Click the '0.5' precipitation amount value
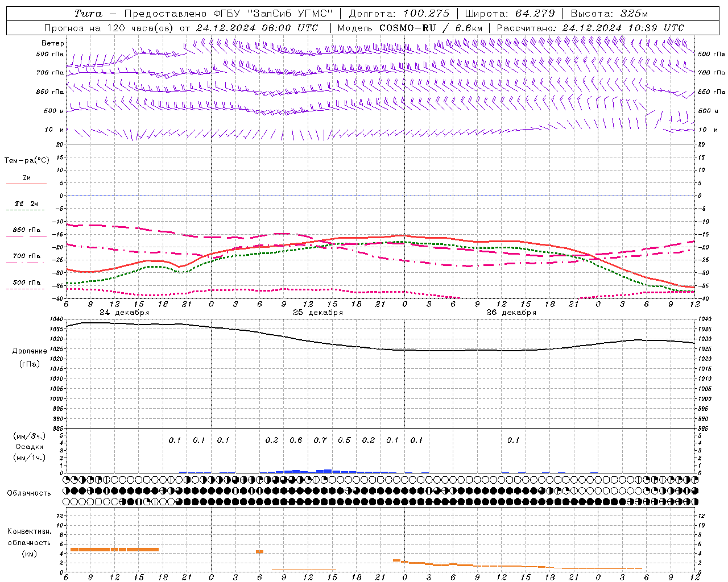 click(344, 440)
